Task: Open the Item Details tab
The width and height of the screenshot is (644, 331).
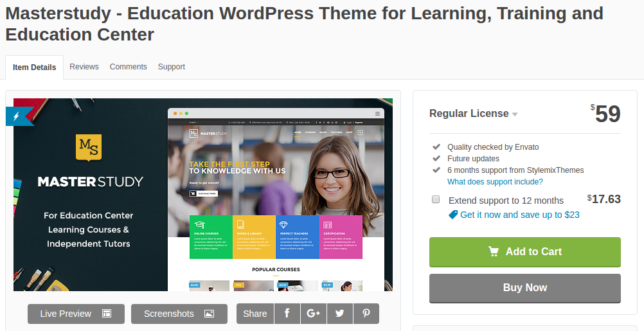Action: [35, 67]
